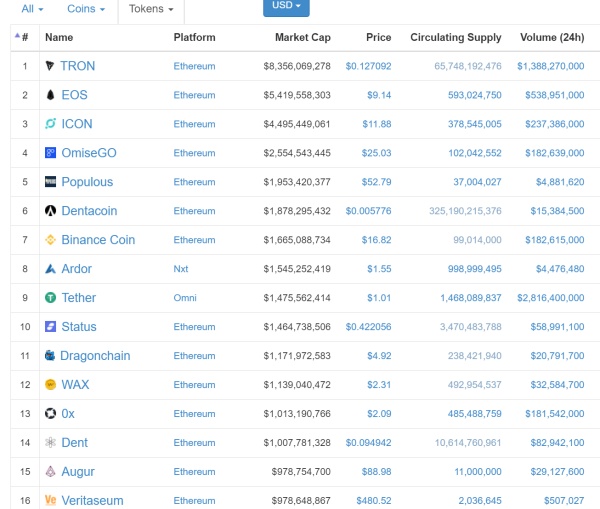Click the Binance Coin diamond logo

51,240
